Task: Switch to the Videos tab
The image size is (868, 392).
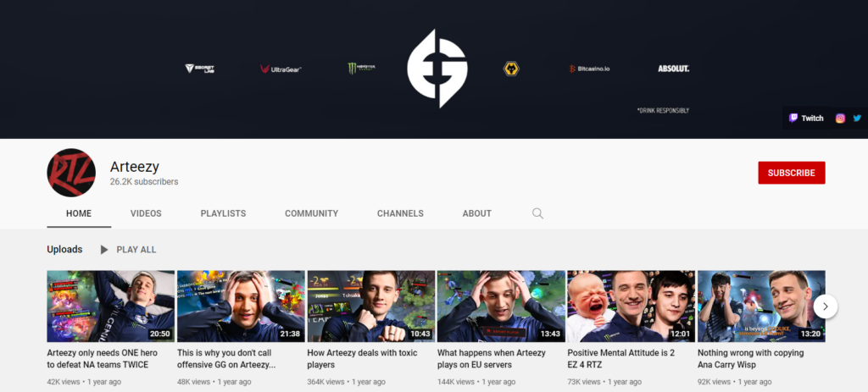Action: pyautogui.click(x=146, y=213)
